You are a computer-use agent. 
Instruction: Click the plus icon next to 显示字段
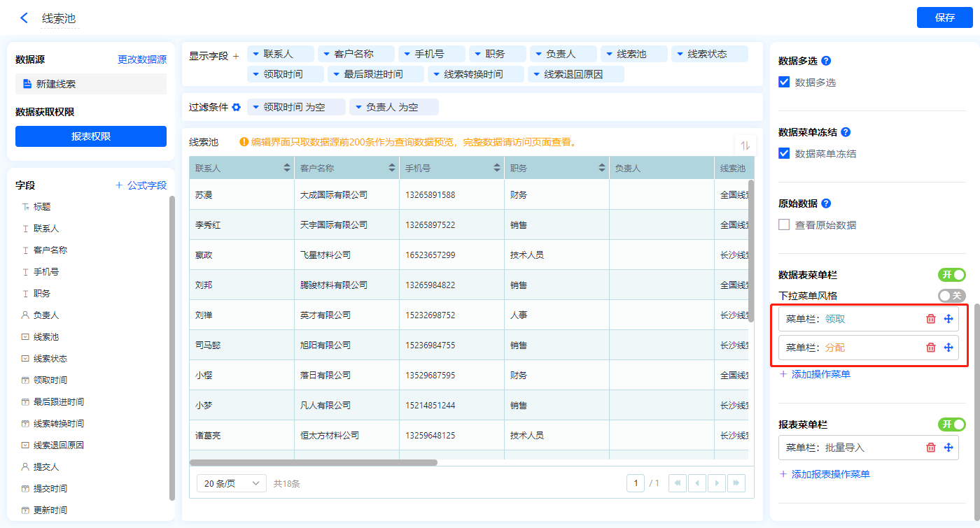tap(236, 56)
